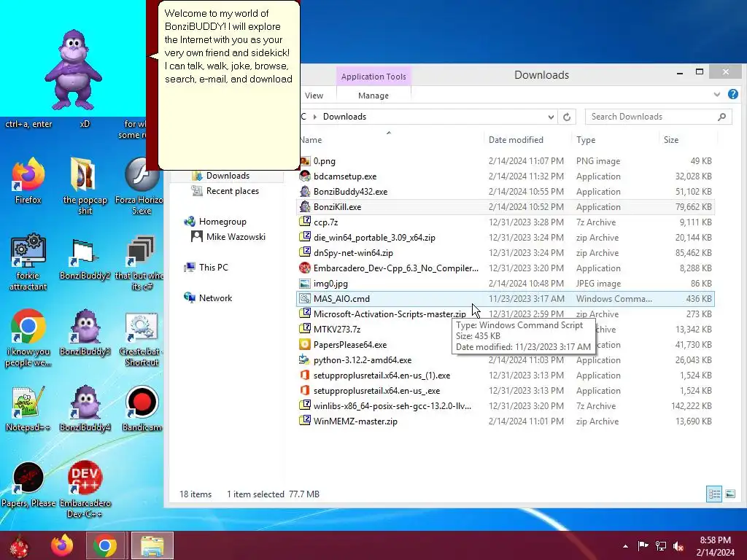
Task: Open 'Create.bat - Shortcut' desktop icon
Action: [x=142, y=338]
